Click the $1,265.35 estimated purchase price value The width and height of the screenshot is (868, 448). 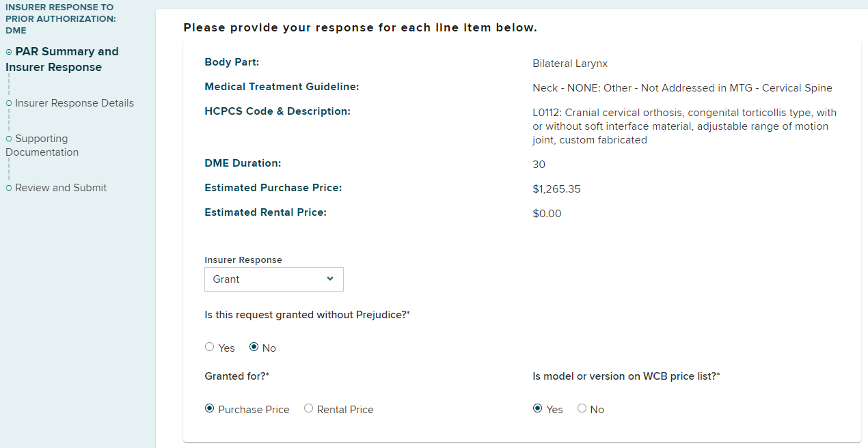(x=556, y=189)
